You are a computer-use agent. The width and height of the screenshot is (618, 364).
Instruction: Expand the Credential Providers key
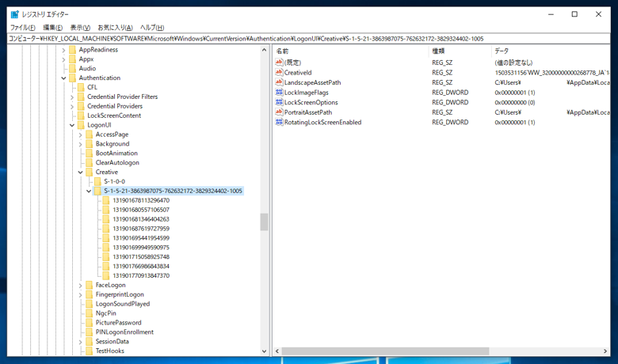pyautogui.click(x=72, y=107)
